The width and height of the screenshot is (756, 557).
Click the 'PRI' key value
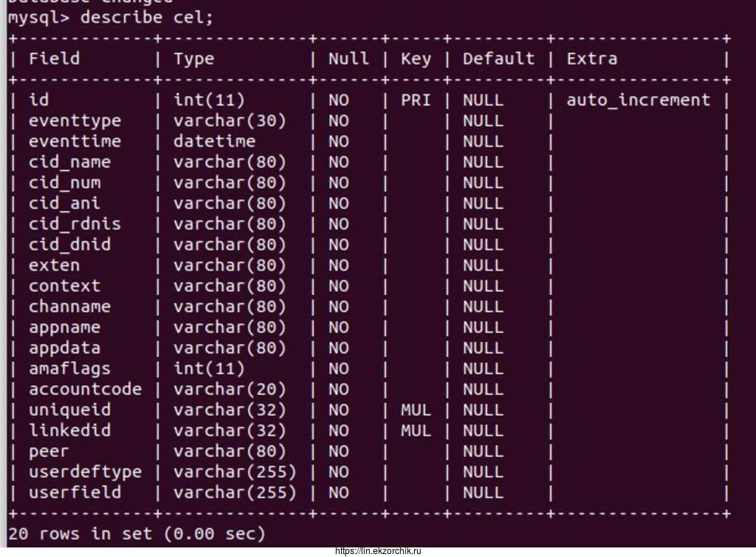click(x=416, y=100)
